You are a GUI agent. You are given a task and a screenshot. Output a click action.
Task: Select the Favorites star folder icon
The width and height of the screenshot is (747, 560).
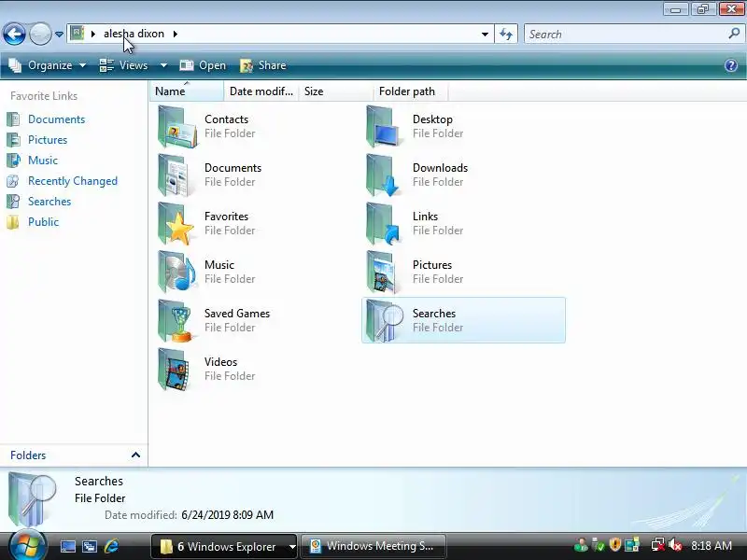pos(176,224)
